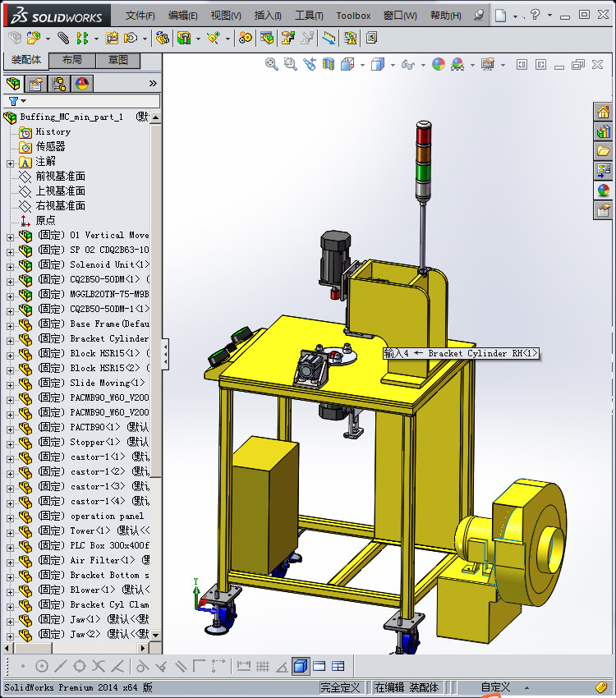Open SolidWorks Resources home icon in task pane

tap(603, 113)
